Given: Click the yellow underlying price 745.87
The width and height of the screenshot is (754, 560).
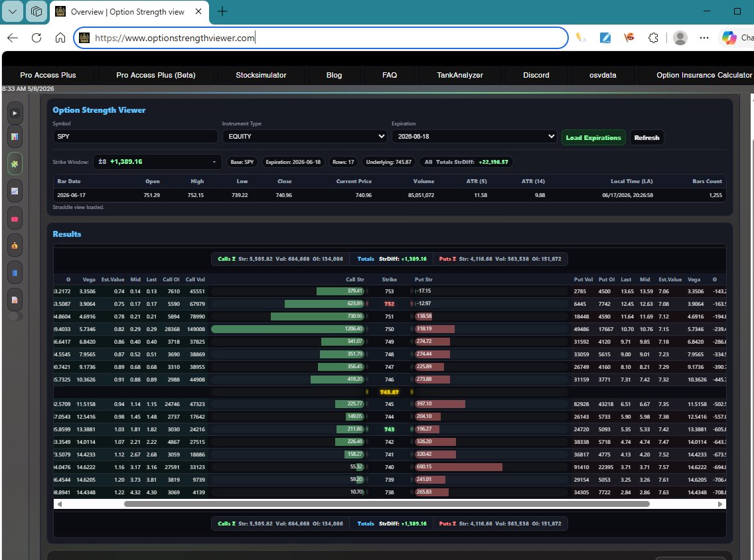Looking at the screenshot, I should point(390,392).
